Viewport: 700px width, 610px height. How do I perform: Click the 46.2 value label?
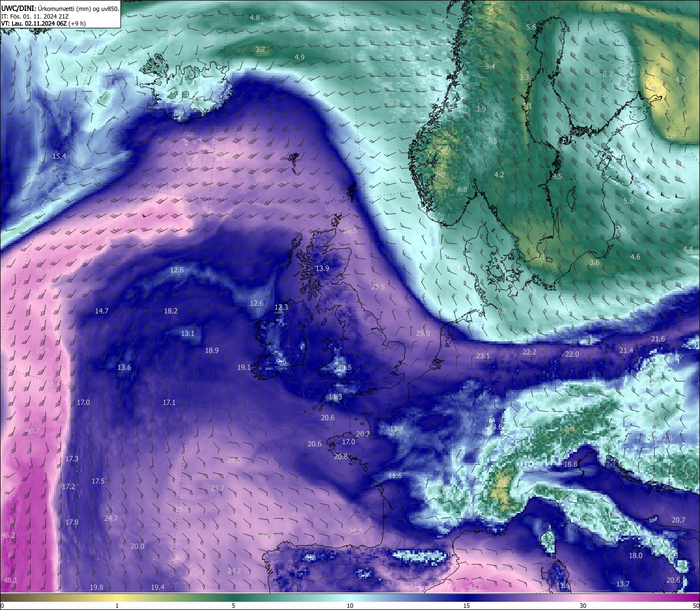click(x=9, y=535)
